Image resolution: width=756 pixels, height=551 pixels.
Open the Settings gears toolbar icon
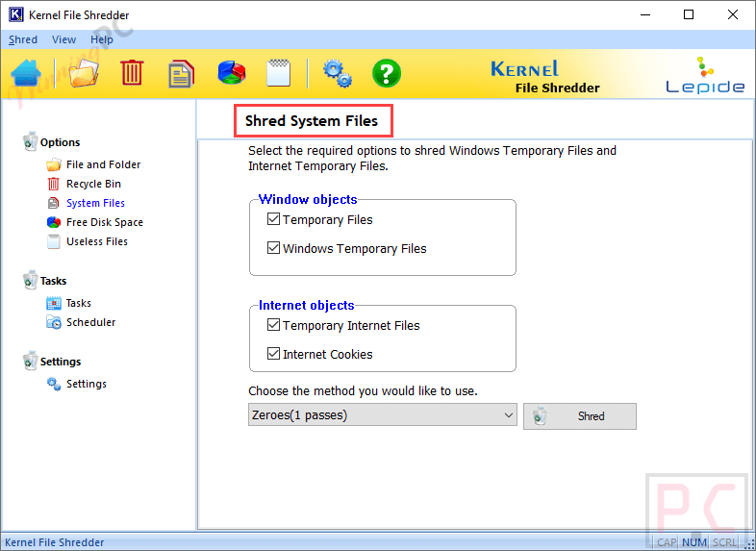[337, 73]
